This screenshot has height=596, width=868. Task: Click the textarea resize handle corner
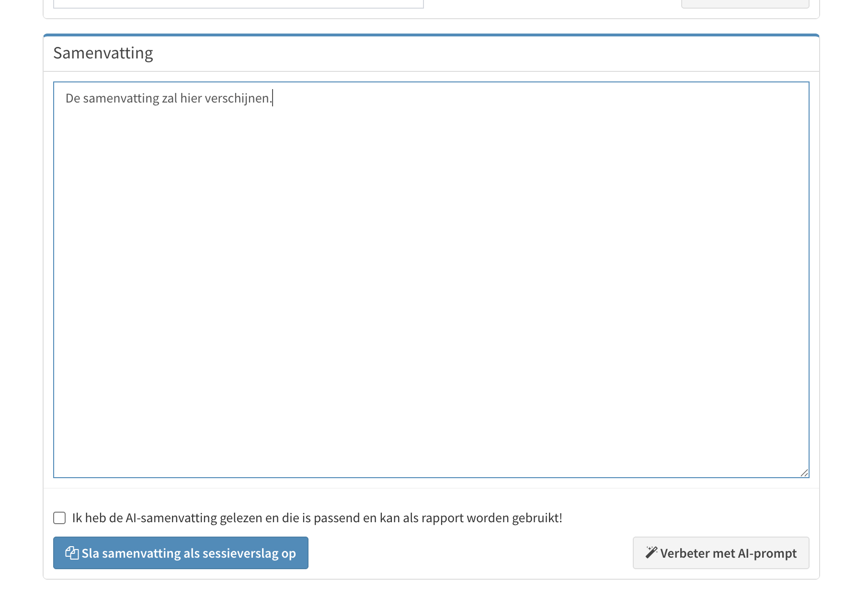point(804,473)
